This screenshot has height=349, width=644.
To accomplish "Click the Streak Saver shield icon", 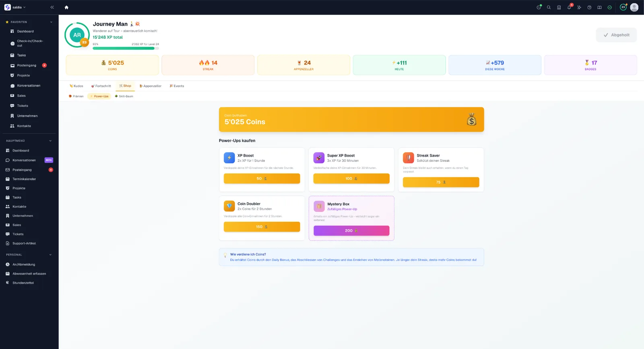I will pos(408,158).
